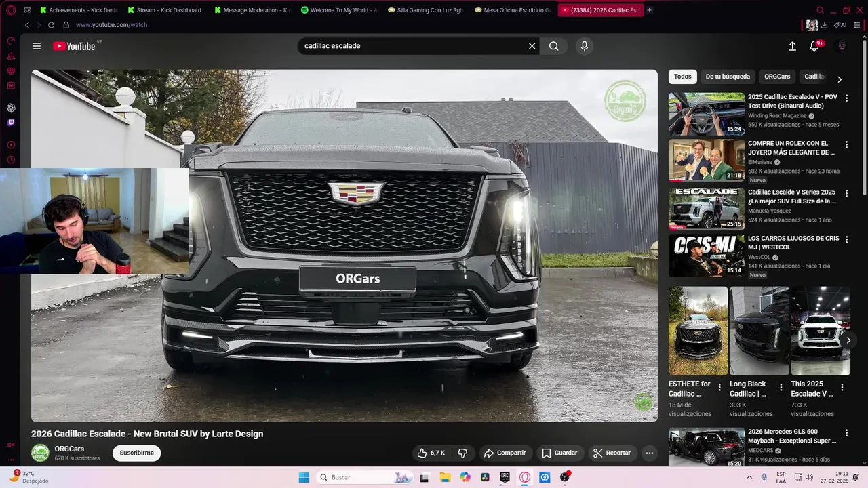
Task: Open more actions three-dot menu under video
Action: point(650,453)
